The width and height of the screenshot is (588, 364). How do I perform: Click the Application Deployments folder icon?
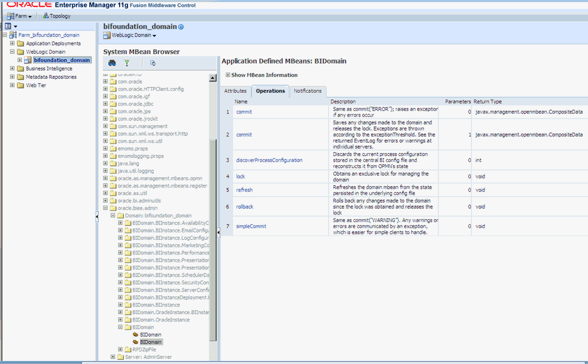pyautogui.click(x=20, y=44)
